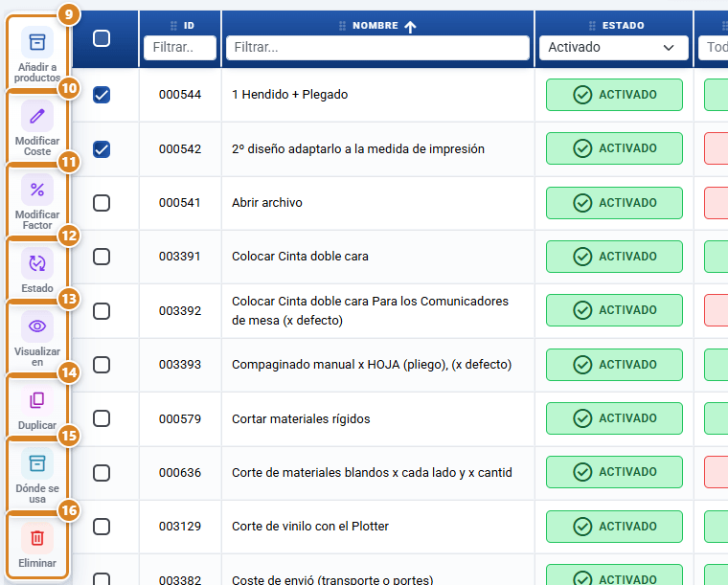728x585 pixels.
Task: Click the Eliminar trash icon
Action: (37, 538)
